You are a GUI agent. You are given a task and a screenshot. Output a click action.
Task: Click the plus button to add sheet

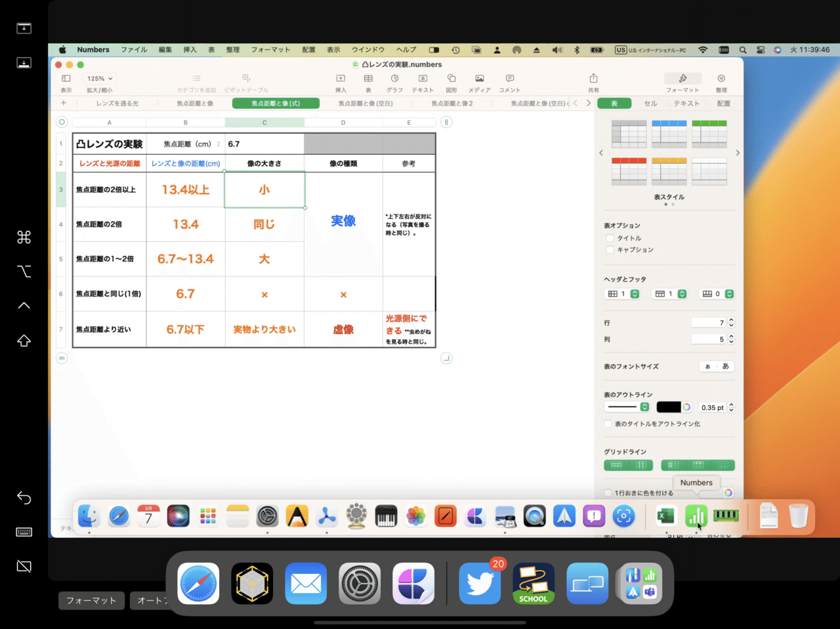click(64, 103)
